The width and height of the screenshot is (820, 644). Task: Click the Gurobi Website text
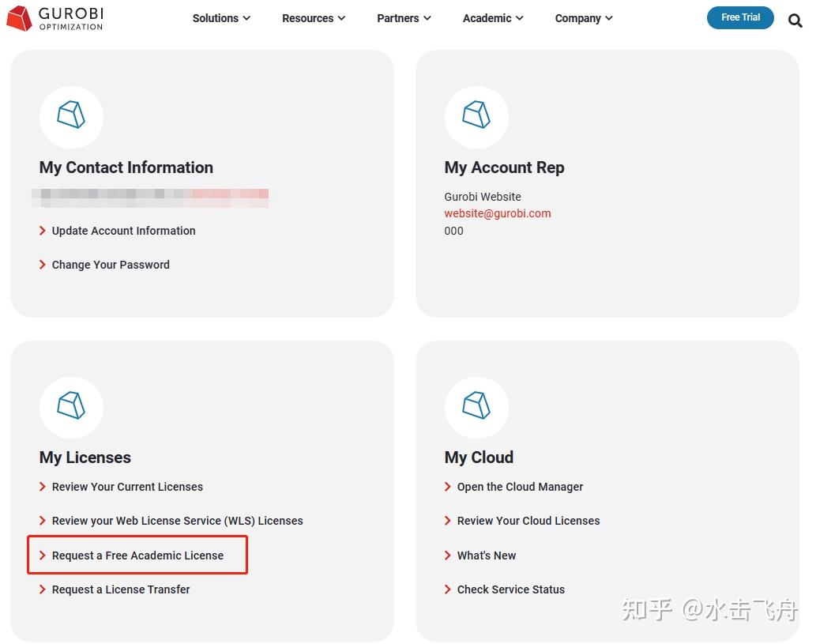coord(483,197)
